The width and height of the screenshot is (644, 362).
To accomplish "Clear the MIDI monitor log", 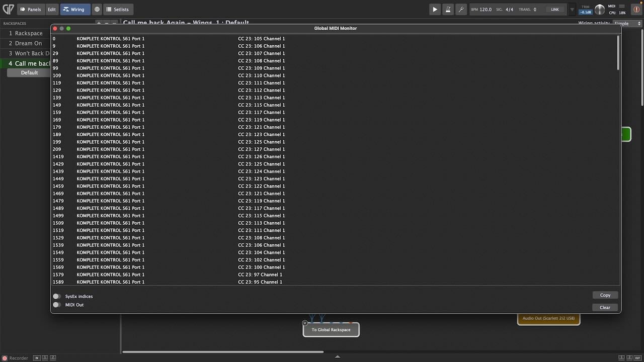I will click(605, 307).
